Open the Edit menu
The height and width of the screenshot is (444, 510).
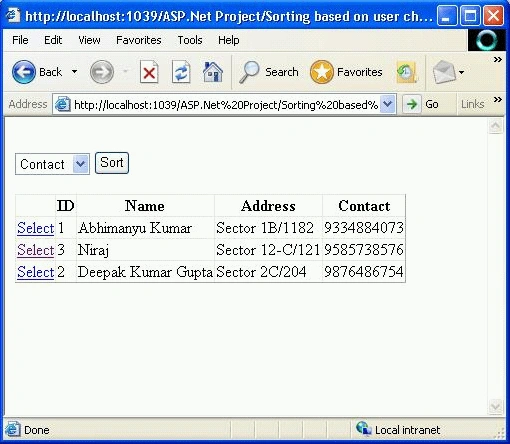(53, 40)
